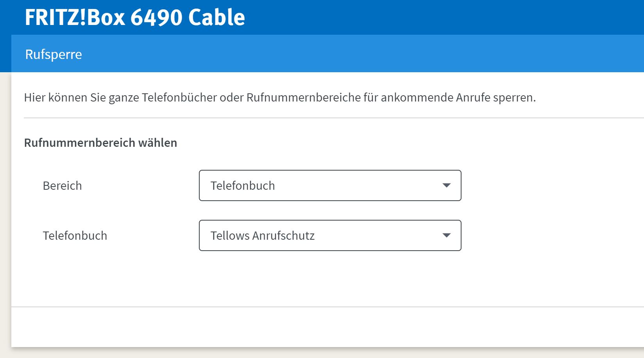
Task: Click the word FRITZ!Box in the header
Action: coord(75,17)
